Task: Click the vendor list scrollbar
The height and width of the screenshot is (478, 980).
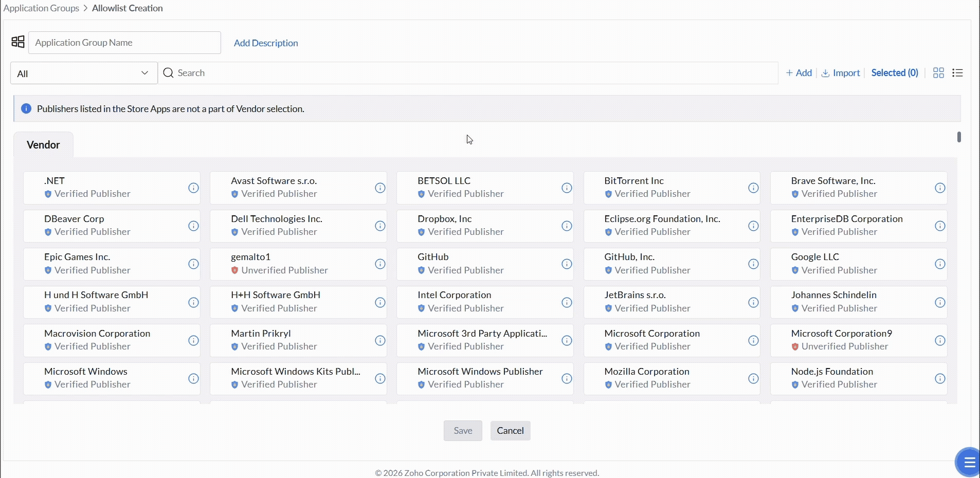Action: coord(959,137)
